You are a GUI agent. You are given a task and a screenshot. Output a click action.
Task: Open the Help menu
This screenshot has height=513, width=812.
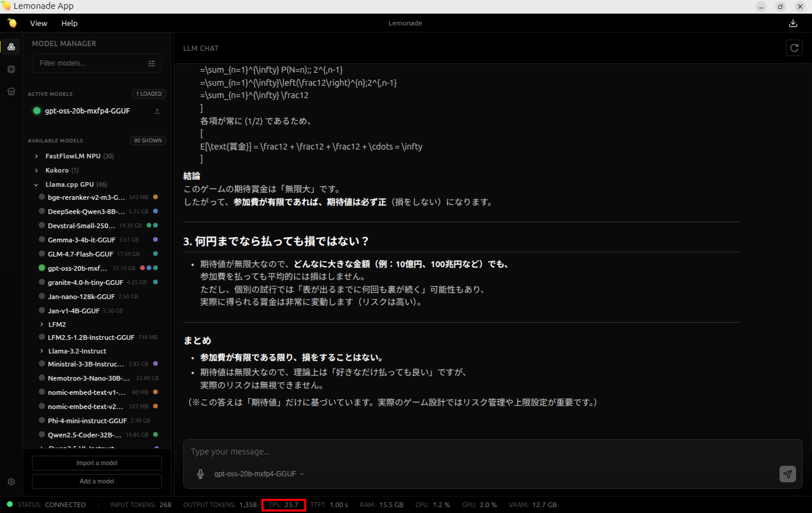click(69, 23)
